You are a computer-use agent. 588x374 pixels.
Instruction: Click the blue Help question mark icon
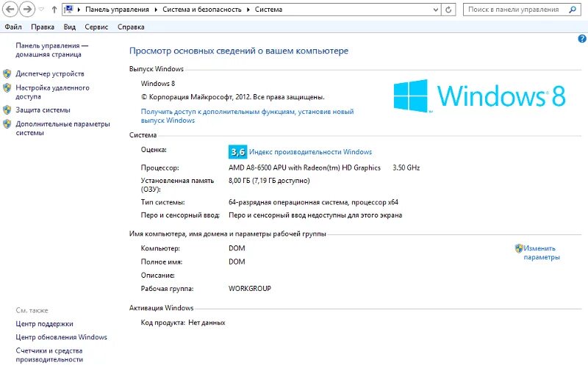pyautogui.click(x=582, y=39)
